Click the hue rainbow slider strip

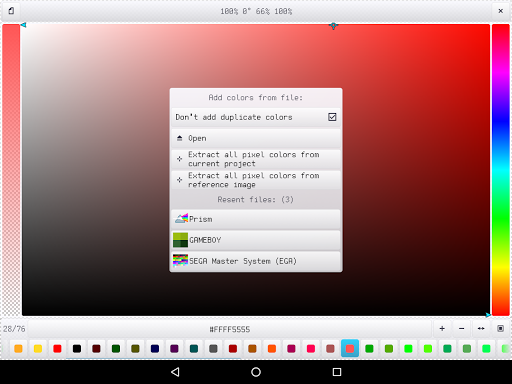pyautogui.click(x=501, y=170)
